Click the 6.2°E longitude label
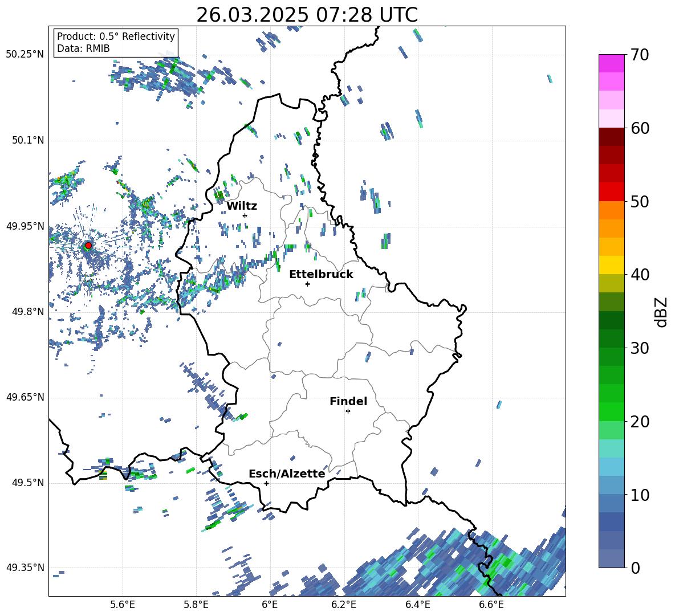The height and width of the screenshot is (616, 675). click(x=344, y=605)
